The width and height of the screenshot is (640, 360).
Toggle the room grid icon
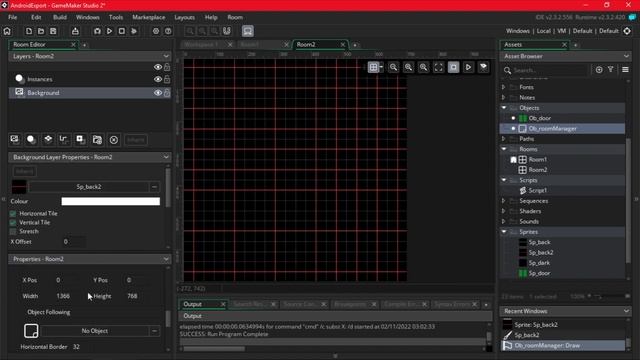(x=373, y=67)
